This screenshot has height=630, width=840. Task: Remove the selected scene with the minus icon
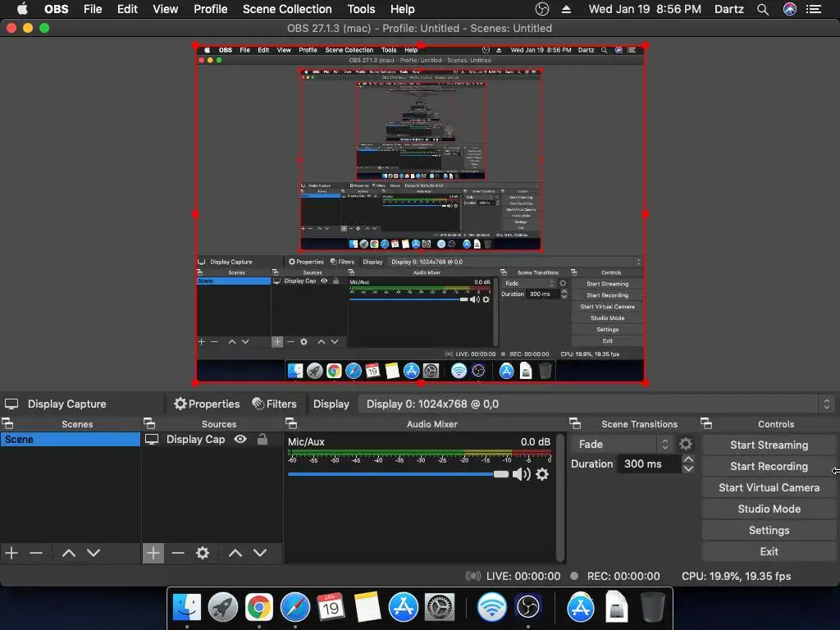[x=36, y=553]
